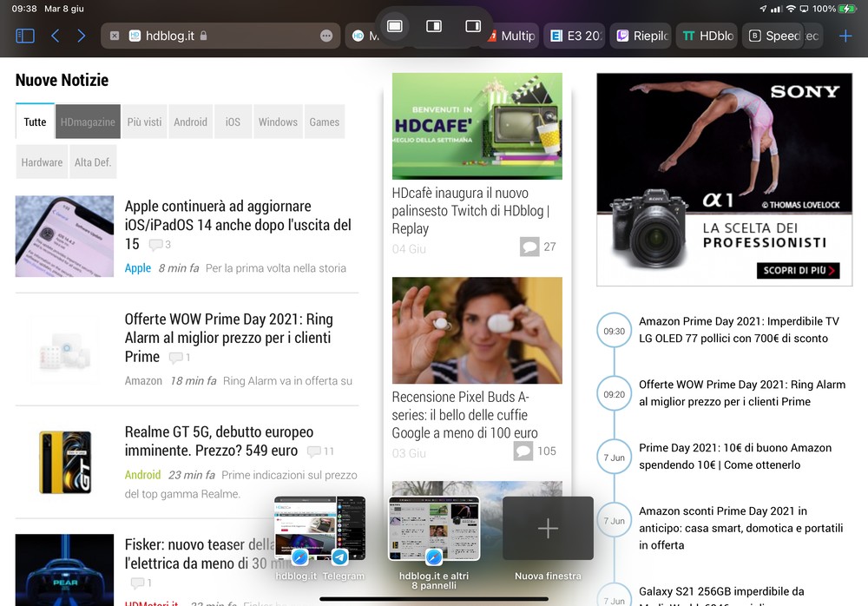The image size is (868, 606).
Task: Open the hdblog.it e altri 8 pannelli window
Action: tap(434, 528)
